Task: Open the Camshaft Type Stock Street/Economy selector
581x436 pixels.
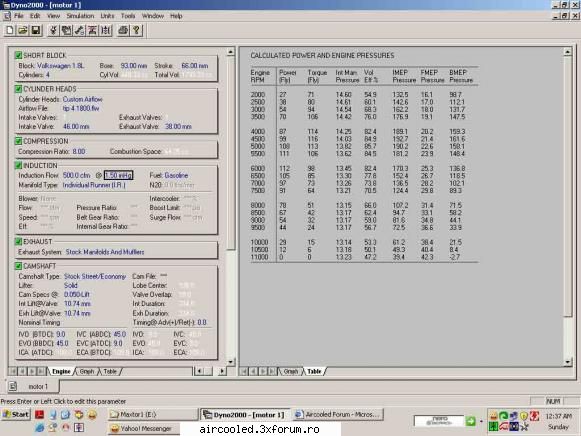Action: (x=95, y=276)
